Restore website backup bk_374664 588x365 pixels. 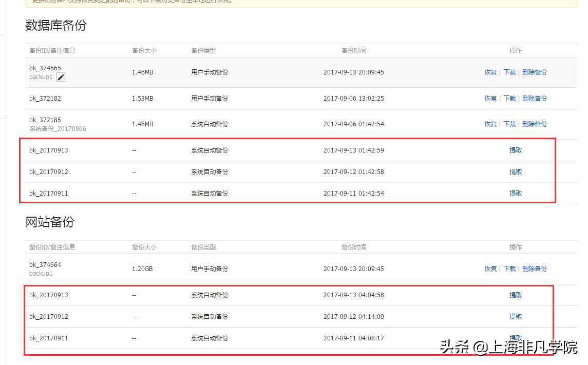(490, 269)
